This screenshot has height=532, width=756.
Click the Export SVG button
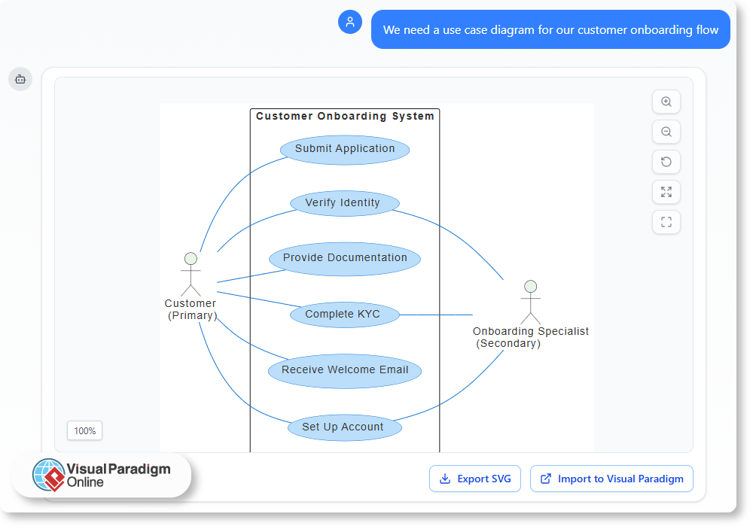(x=475, y=479)
